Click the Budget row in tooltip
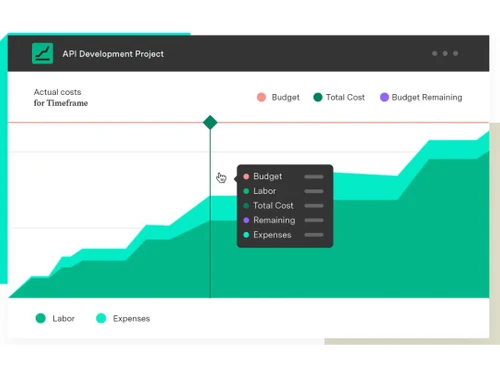 [283, 176]
